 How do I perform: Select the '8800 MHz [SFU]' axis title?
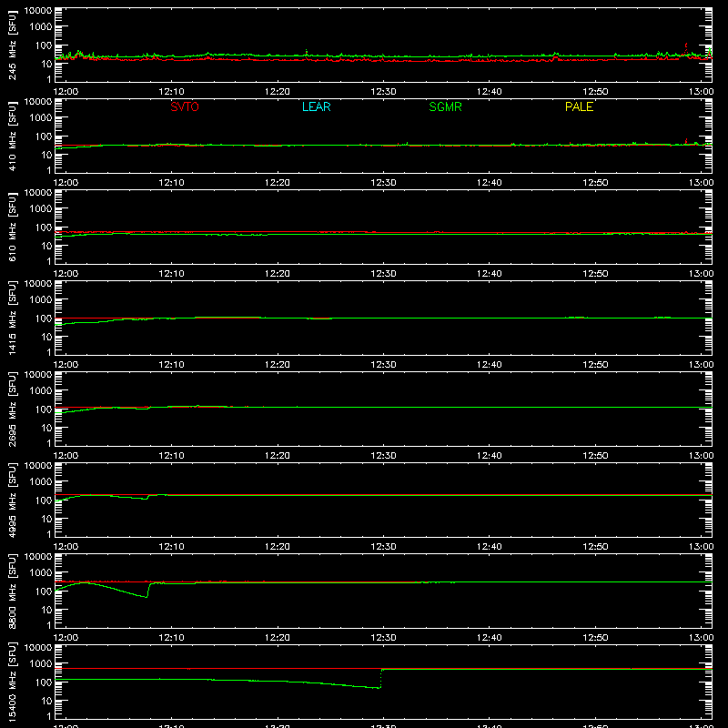tap(13, 591)
